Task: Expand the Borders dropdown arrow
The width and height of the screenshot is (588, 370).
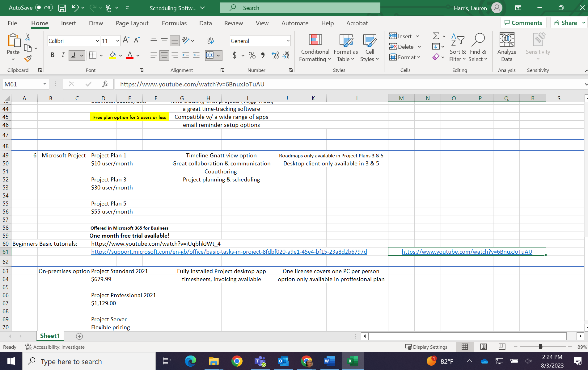Action: (101, 56)
